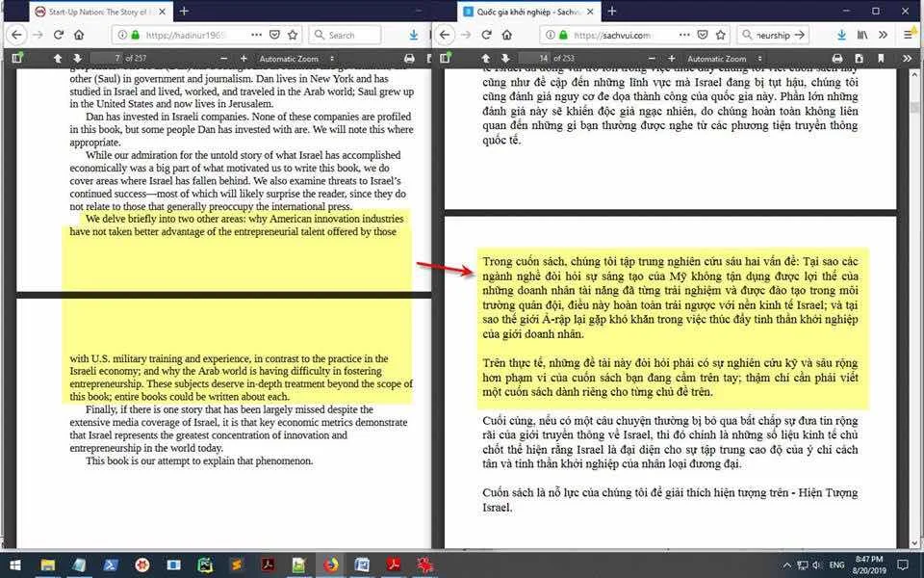Screen dimensions: 924x578
Task: Go back in the right browser window
Action: coord(445,35)
